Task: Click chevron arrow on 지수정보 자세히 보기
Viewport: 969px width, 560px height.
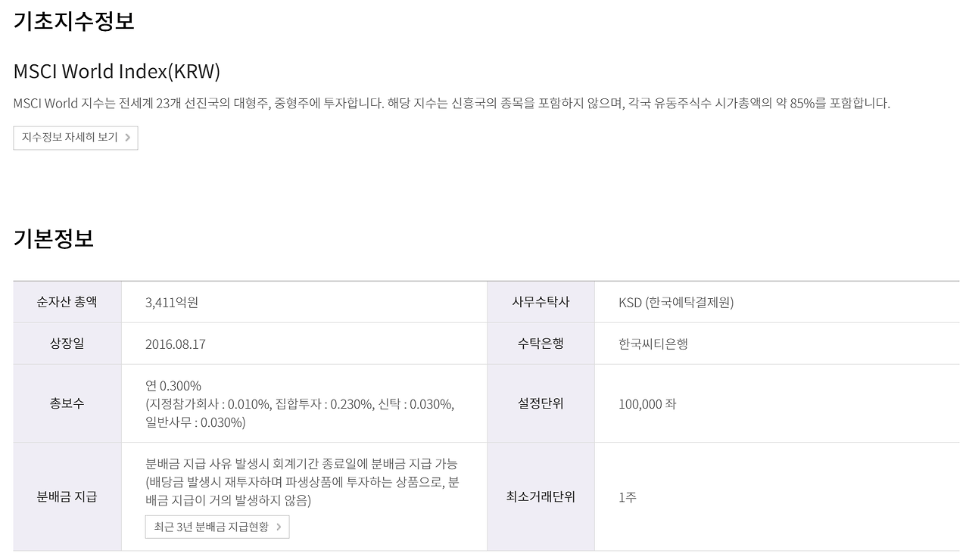Action: 127,138
